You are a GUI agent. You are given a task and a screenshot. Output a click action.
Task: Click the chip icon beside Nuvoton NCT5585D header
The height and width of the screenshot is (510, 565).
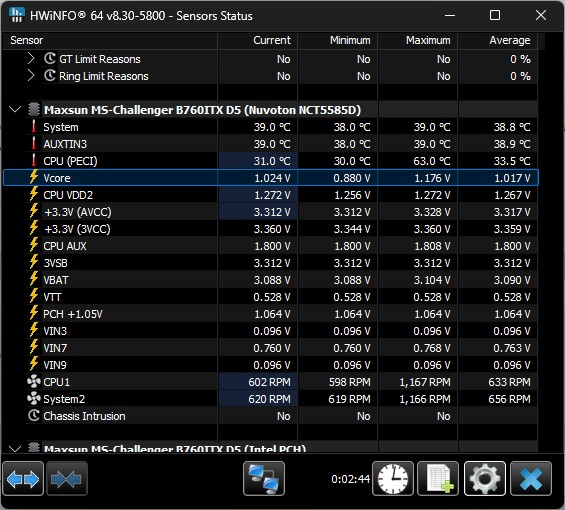coord(34,109)
